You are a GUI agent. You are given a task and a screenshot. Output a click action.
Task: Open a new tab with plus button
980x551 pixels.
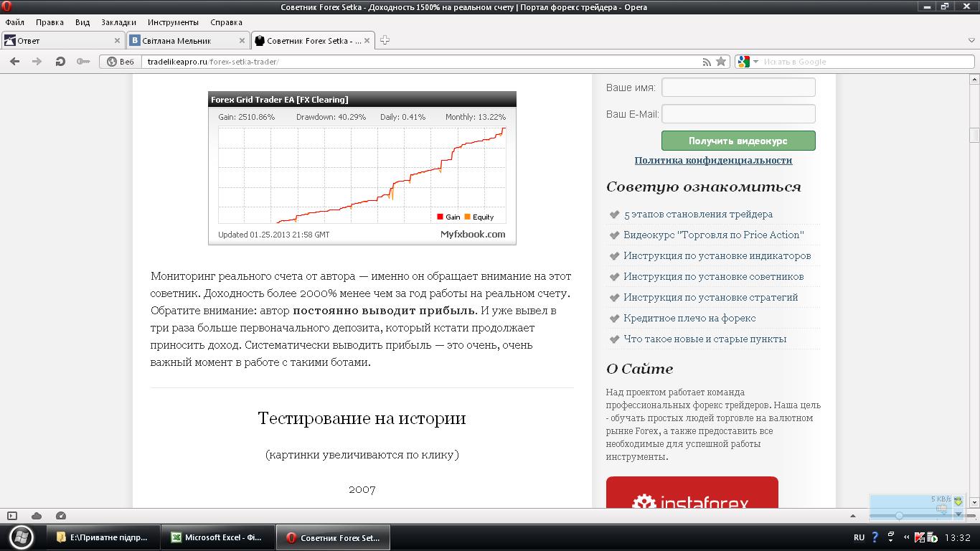coord(385,40)
